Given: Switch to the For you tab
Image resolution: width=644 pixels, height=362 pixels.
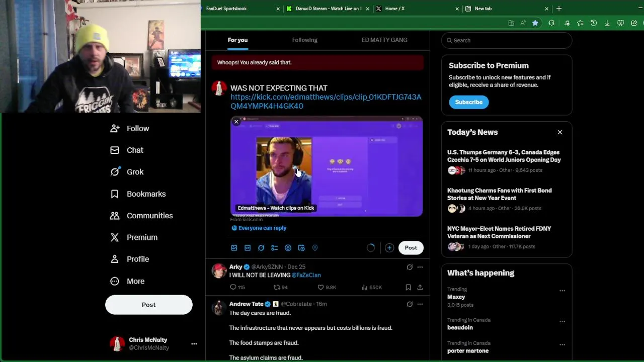Looking at the screenshot, I should click(x=237, y=40).
